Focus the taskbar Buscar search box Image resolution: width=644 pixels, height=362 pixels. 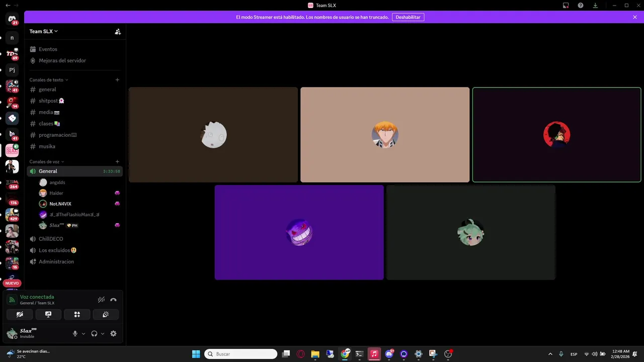tap(241, 354)
